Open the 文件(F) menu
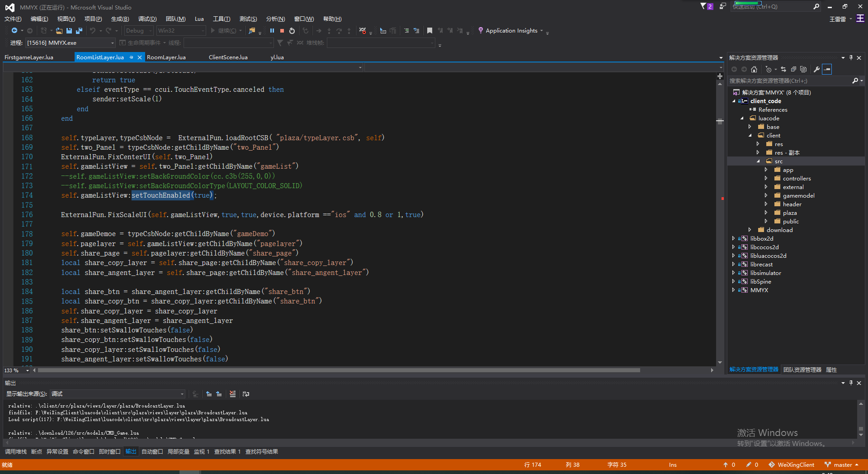 (x=13, y=19)
